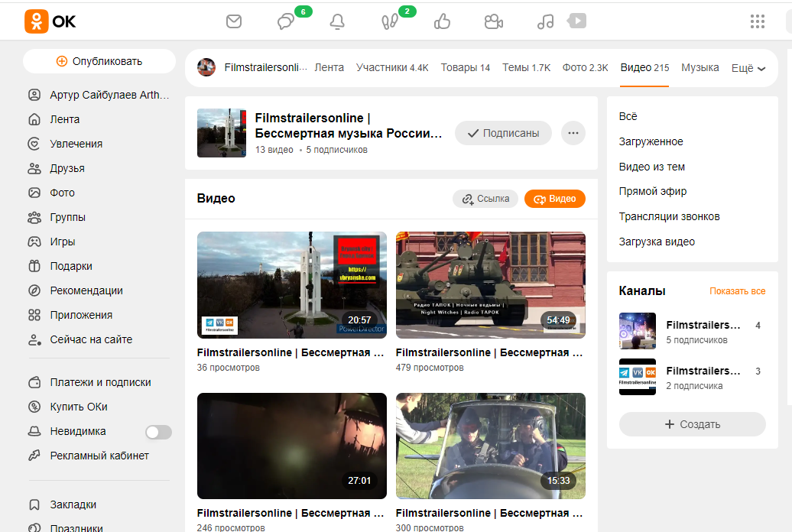The image size is (792, 532).
Task: Open the Play video icon in header
Action: click(577, 21)
